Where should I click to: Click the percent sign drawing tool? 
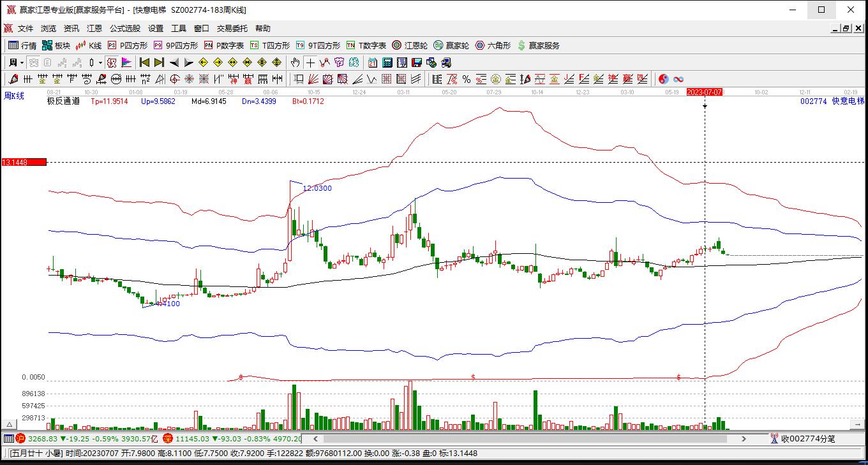(x=467, y=79)
